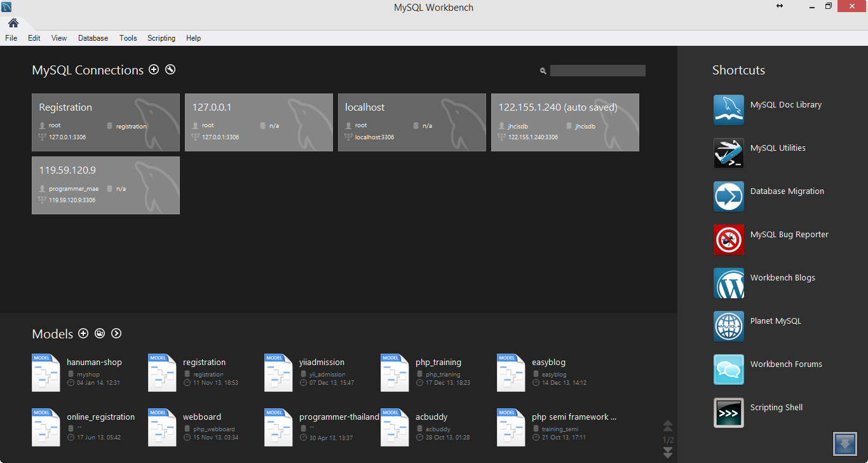Open the MySQL Doc Library icon
The width and height of the screenshot is (868, 463).
click(x=729, y=110)
